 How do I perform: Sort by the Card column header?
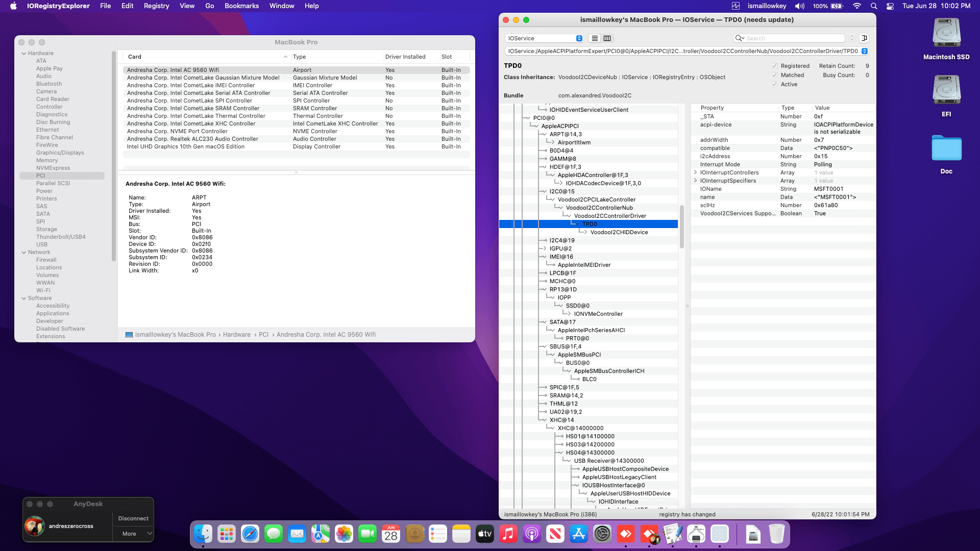tap(207, 57)
